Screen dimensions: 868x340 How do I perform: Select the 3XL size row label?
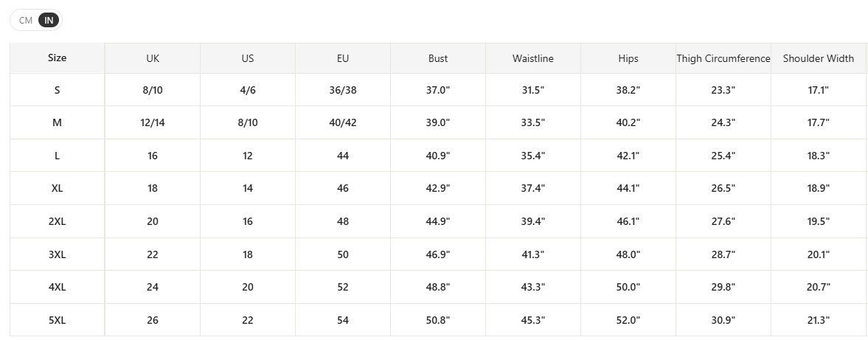(x=57, y=254)
